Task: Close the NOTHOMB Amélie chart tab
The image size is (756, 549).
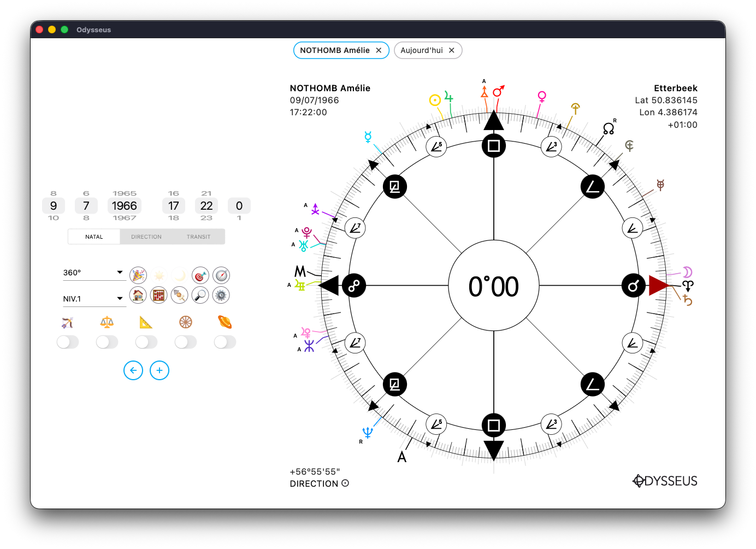Action: point(379,50)
